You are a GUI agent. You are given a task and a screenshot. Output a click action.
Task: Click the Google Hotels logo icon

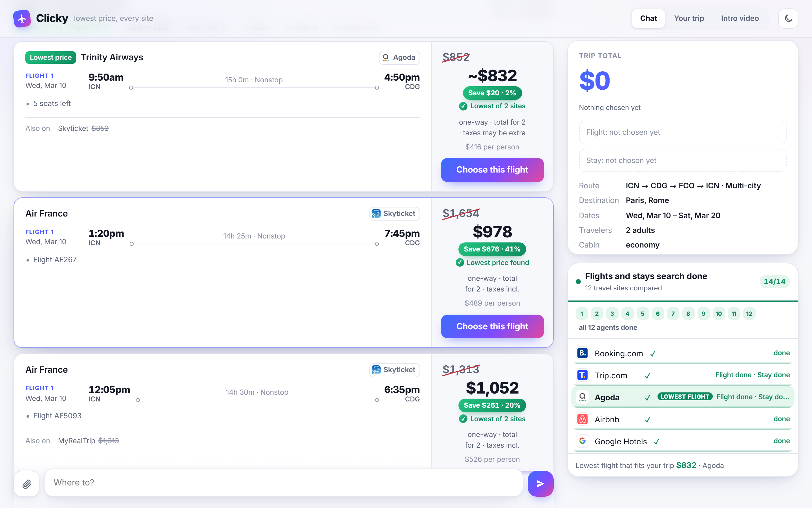(x=582, y=441)
